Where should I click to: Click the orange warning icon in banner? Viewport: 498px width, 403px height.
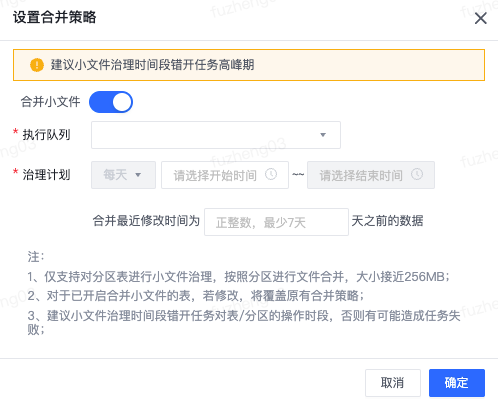(x=37, y=65)
